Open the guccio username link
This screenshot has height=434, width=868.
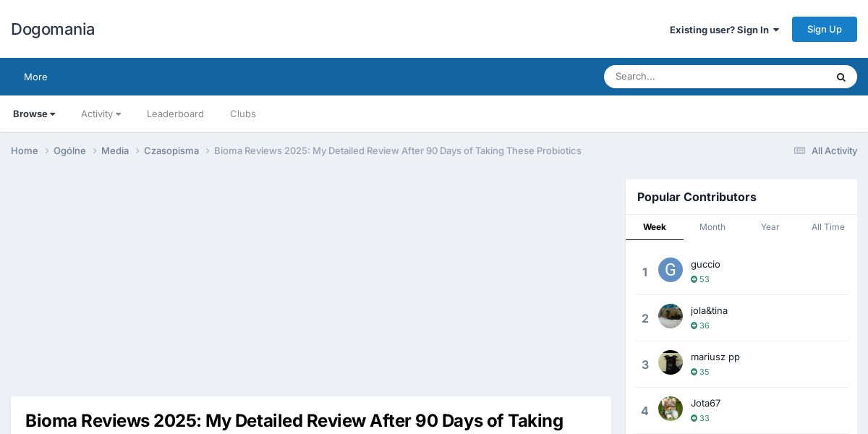coord(705,264)
